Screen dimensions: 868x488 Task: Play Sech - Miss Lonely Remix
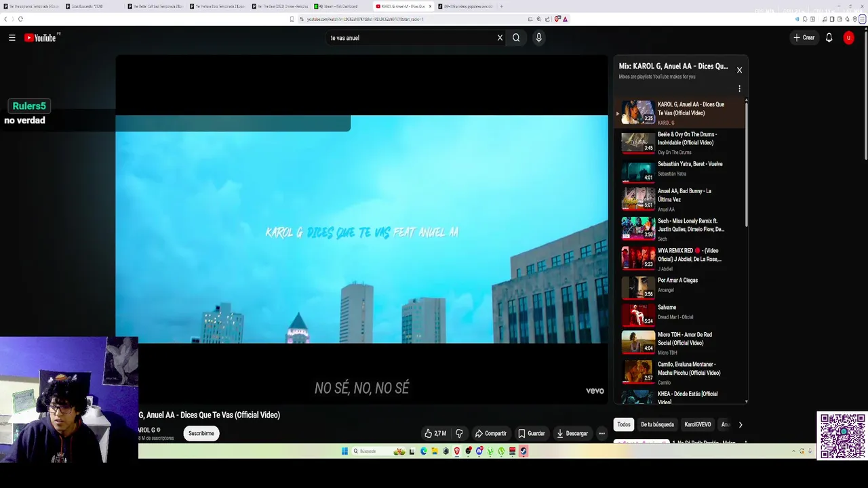pos(679,229)
